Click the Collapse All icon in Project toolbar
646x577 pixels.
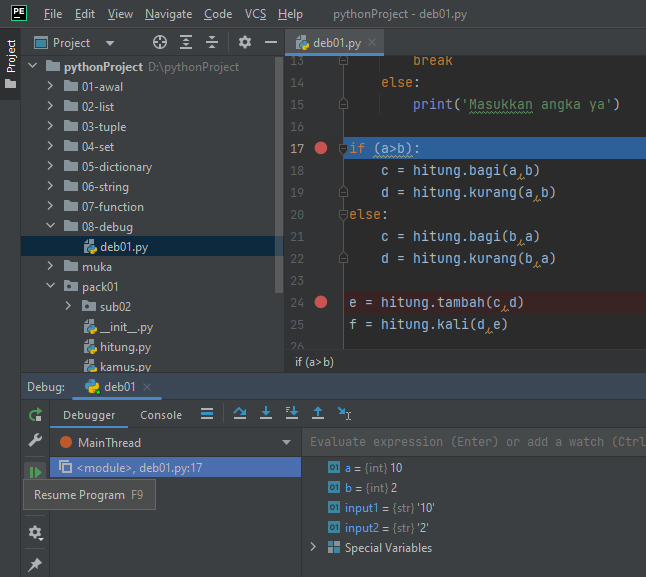212,42
